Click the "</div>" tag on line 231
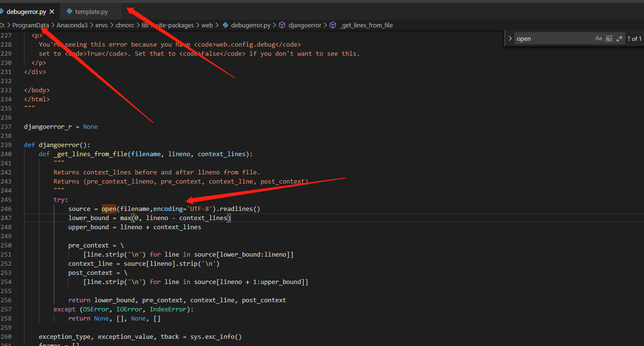This screenshot has height=346, width=644. click(x=35, y=72)
